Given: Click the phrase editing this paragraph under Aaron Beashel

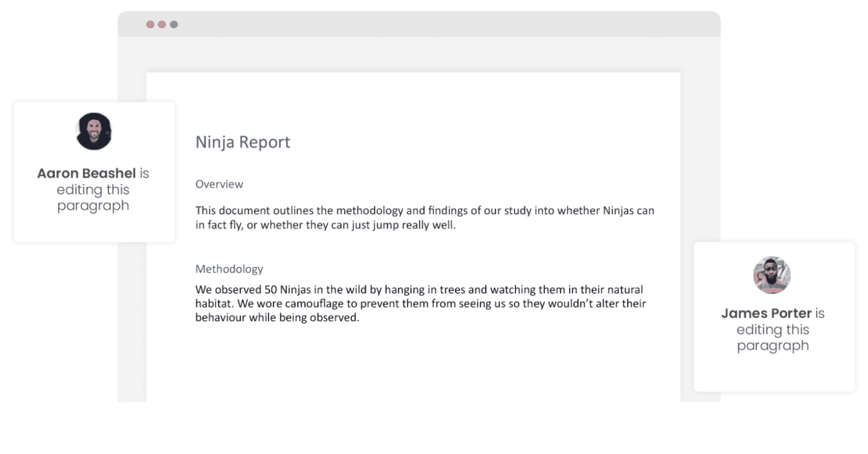Looking at the screenshot, I should 93,198.
